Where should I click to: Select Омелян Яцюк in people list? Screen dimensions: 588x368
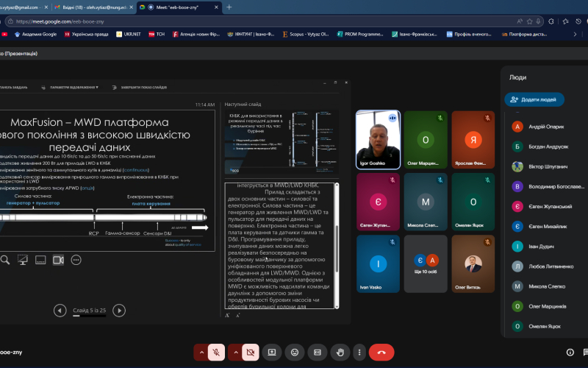[545, 326]
